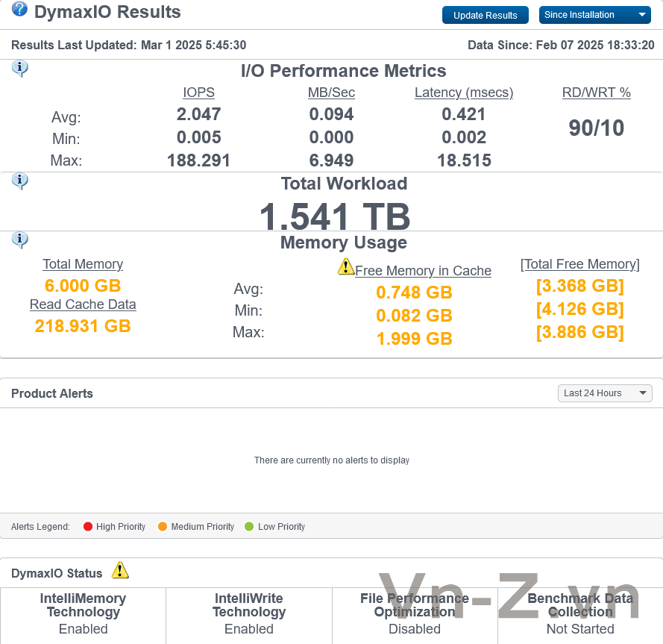
Task: Click the 1.541 TB total workload value
Action: 335,216
